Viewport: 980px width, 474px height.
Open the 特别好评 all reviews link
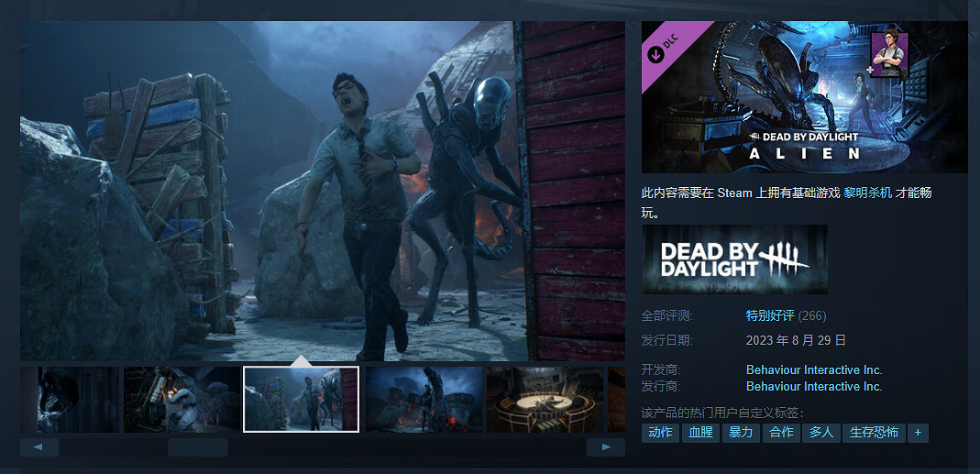click(770, 315)
